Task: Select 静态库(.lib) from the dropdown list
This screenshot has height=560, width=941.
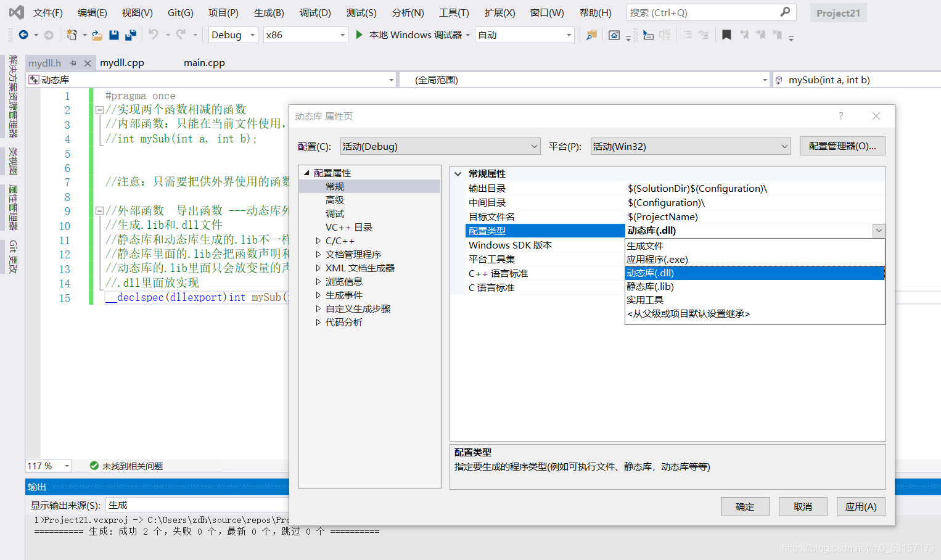Action: click(x=755, y=287)
